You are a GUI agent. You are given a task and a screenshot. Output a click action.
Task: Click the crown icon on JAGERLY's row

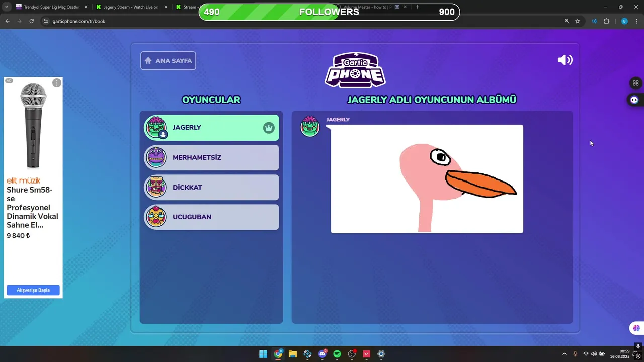[269, 128]
